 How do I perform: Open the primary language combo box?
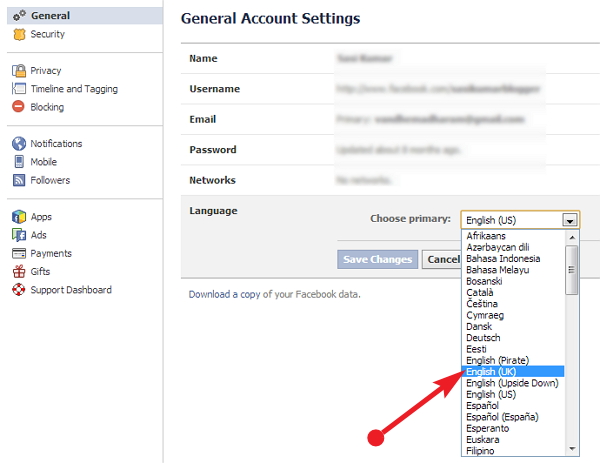tap(520, 220)
